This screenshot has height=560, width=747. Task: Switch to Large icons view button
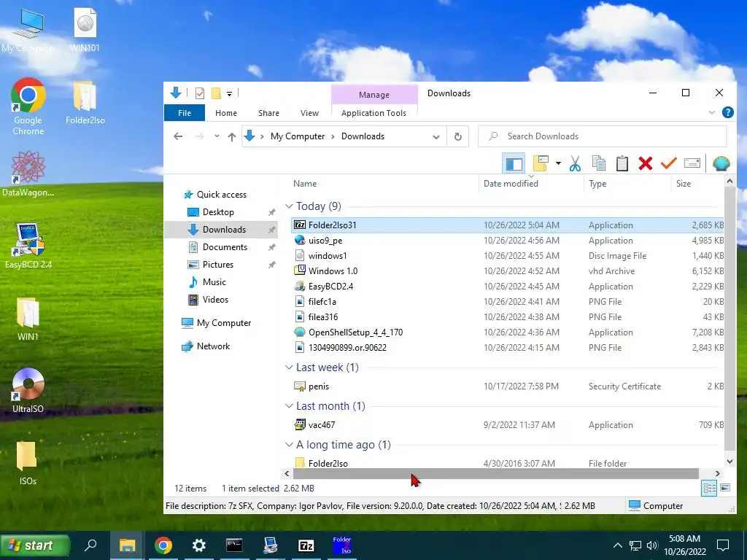point(724,488)
